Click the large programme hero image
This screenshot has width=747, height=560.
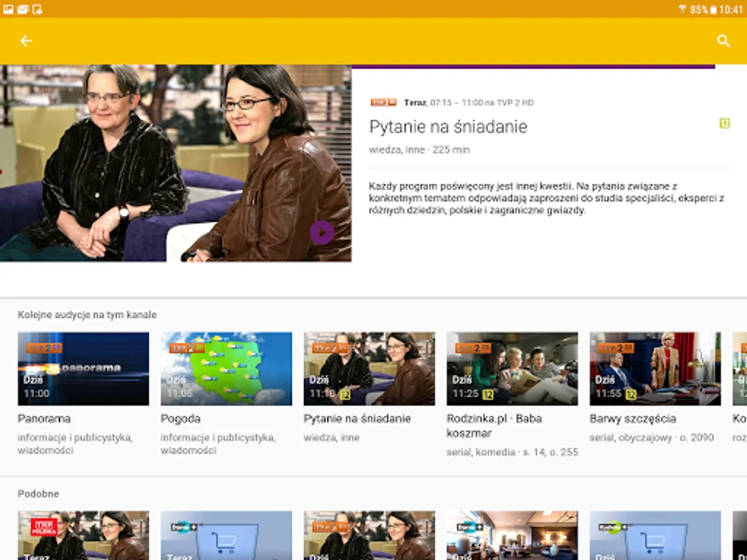coord(176,163)
